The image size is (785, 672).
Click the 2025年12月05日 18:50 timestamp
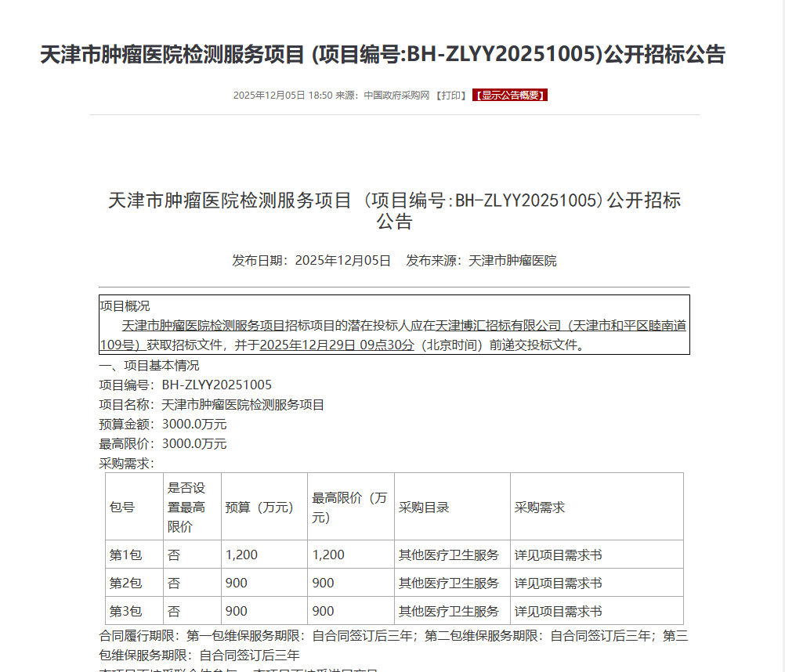(x=283, y=96)
